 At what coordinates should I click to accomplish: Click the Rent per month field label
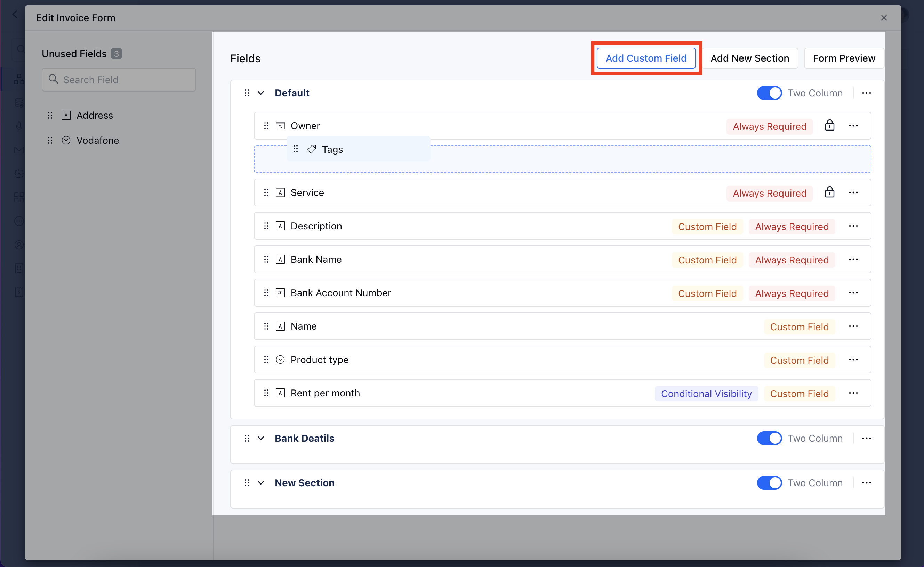(x=325, y=393)
